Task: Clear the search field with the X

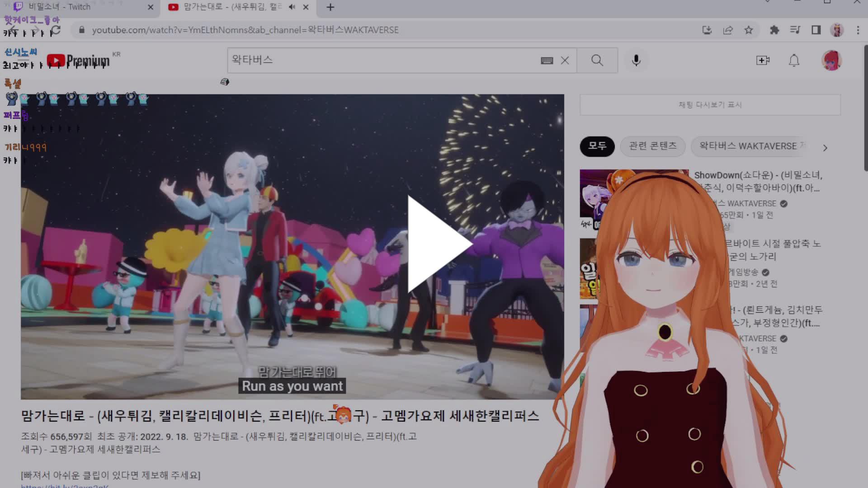Action: pyautogui.click(x=564, y=60)
